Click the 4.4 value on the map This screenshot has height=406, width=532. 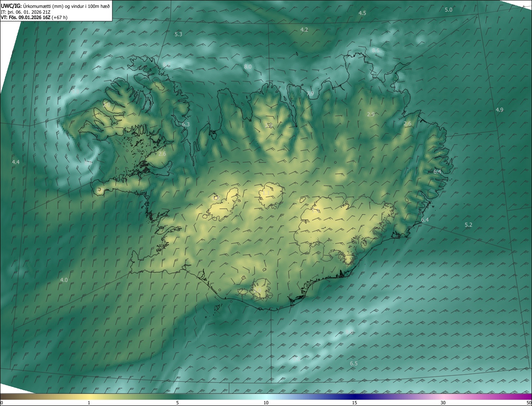click(16, 162)
